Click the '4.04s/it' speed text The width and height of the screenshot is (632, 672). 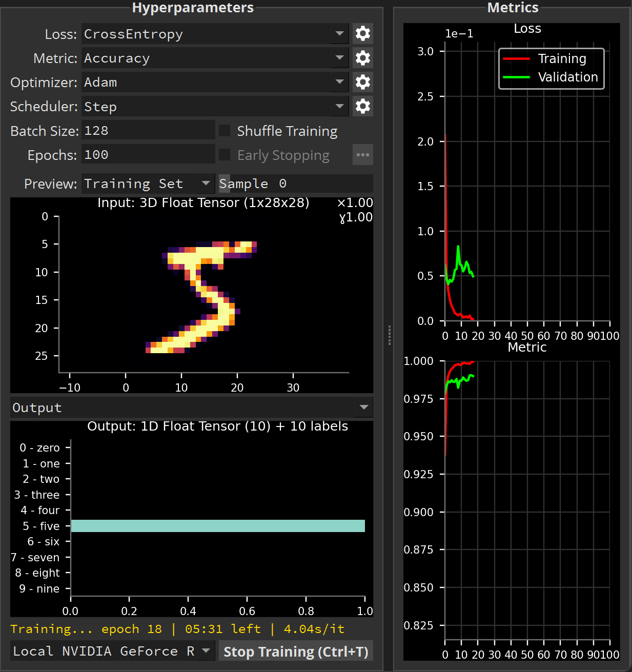click(314, 629)
